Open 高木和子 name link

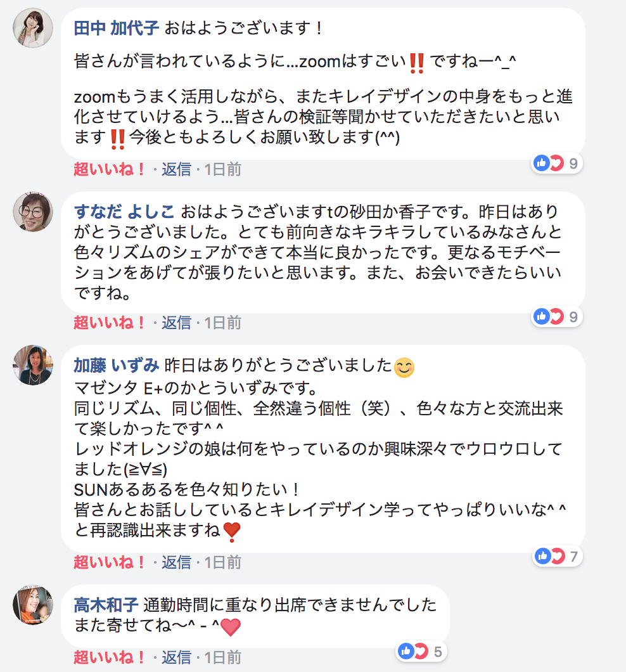pyautogui.click(x=106, y=605)
